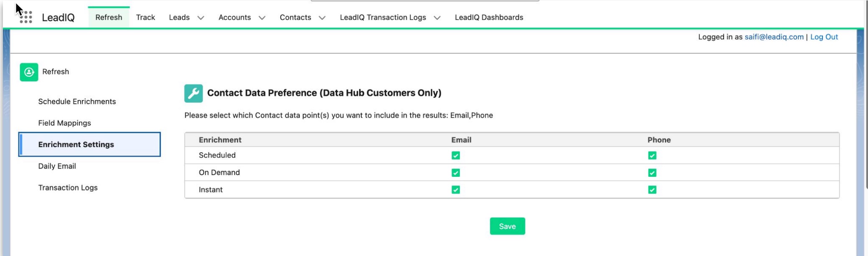The image size is (868, 256).
Task: Toggle the On Demand Email checkbox
Action: (x=455, y=173)
